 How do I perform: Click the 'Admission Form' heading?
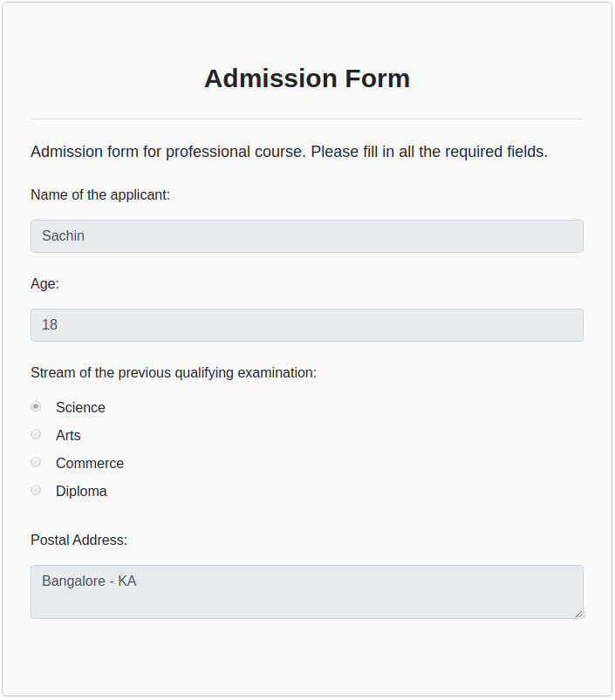[x=307, y=78]
